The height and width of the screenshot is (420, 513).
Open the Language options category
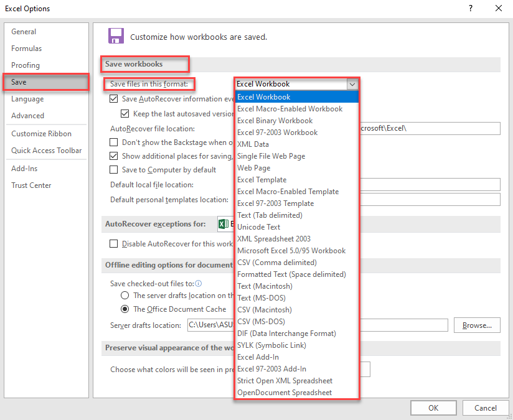tap(46, 99)
